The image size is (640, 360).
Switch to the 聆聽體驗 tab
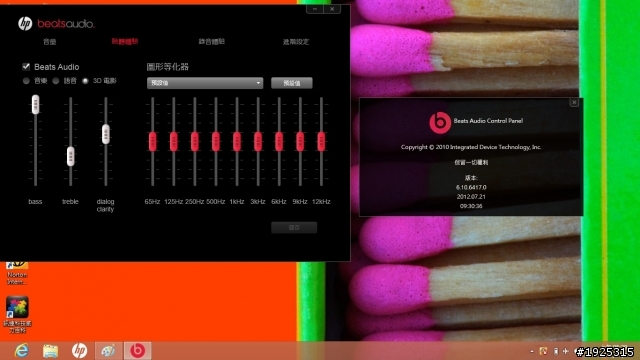coord(125,42)
